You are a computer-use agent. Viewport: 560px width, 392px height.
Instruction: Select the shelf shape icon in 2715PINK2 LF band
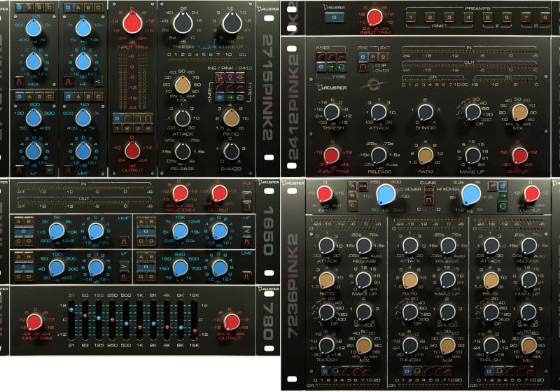pos(49,170)
